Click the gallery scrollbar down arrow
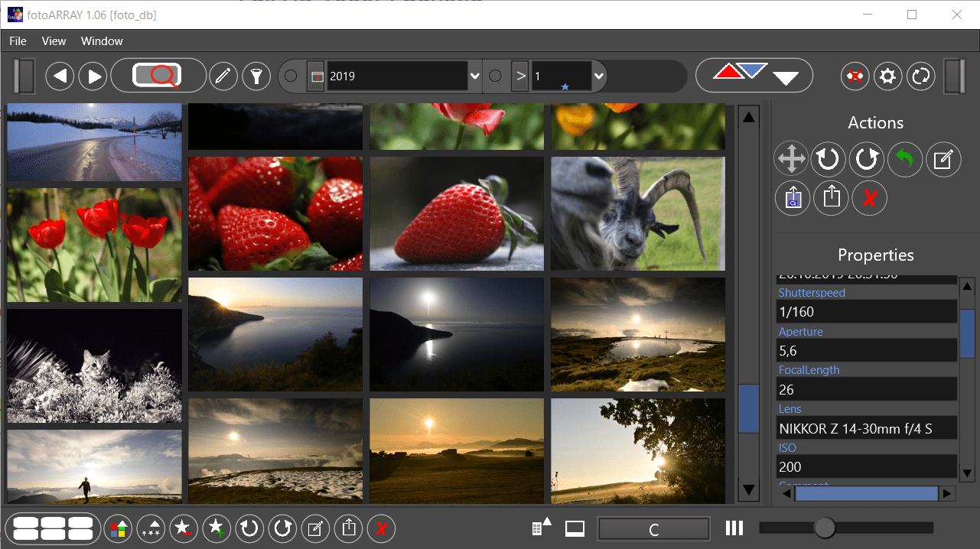The image size is (980, 549). point(749,489)
